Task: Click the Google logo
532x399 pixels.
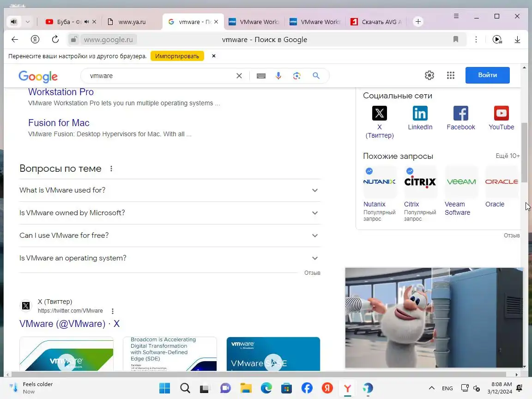Action: pyautogui.click(x=38, y=76)
